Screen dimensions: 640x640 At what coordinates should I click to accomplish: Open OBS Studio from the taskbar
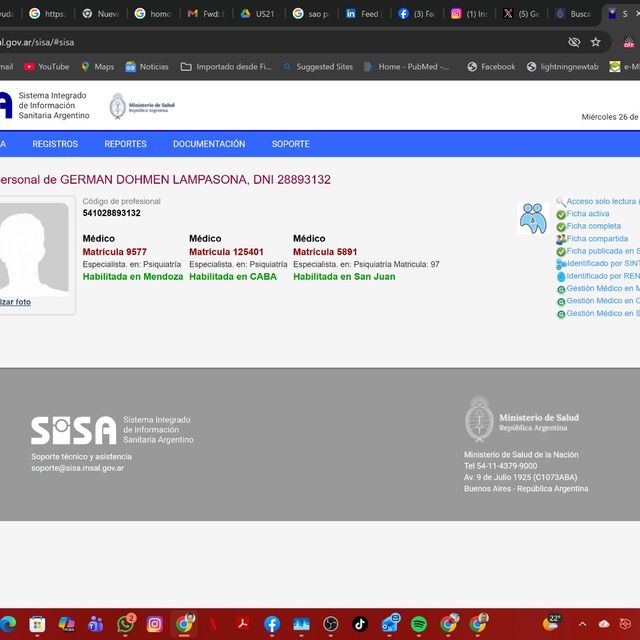331,624
